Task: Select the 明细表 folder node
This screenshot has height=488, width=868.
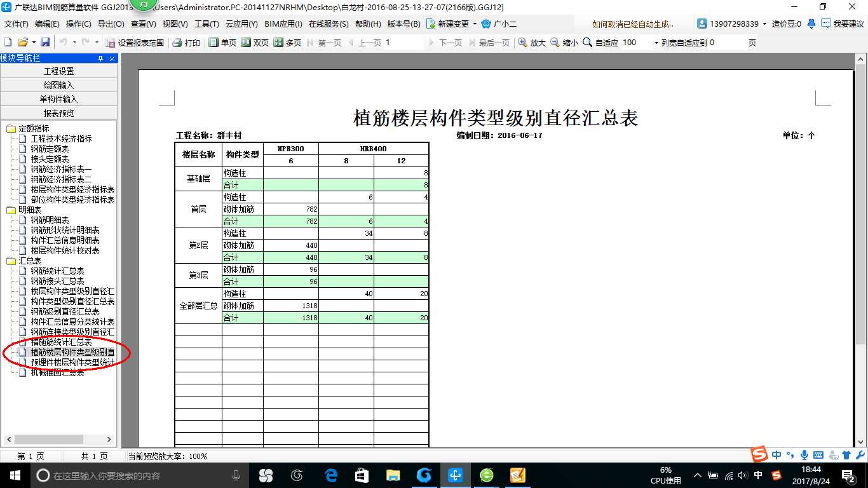Action: point(30,210)
